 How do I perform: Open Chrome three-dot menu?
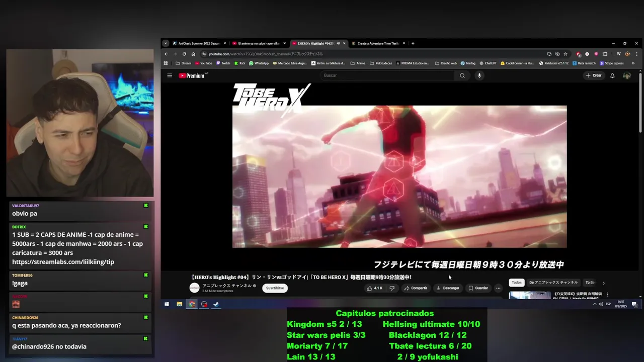pyautogui.click(x=637, y=54)
